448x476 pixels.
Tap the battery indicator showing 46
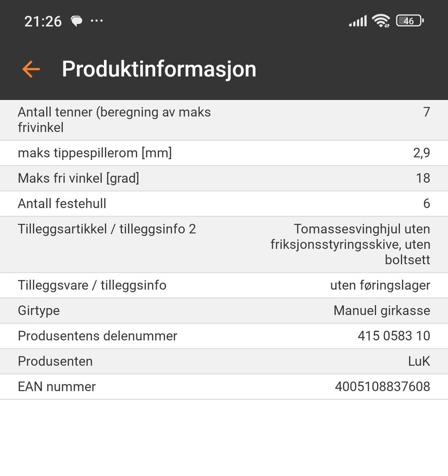click(410, 21)
